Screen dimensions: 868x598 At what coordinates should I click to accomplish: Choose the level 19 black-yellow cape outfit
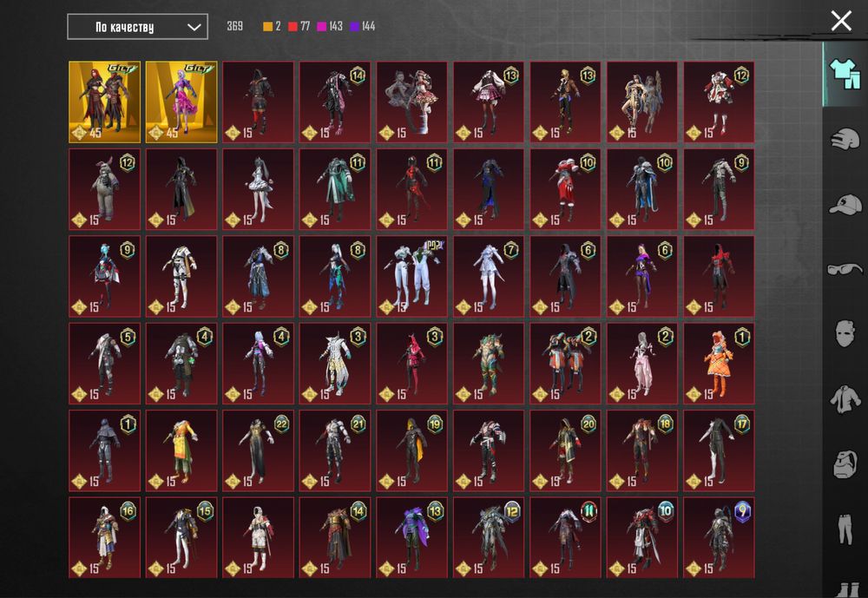point(411,450)
